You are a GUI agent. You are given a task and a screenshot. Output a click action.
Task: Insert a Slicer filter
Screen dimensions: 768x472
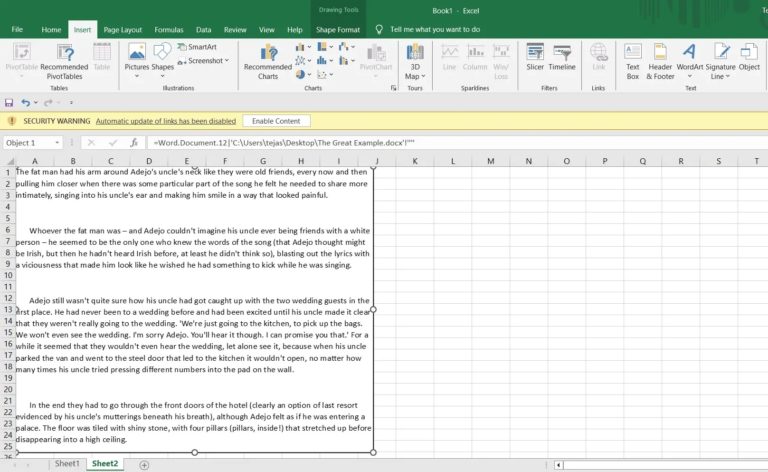(535, 58)
